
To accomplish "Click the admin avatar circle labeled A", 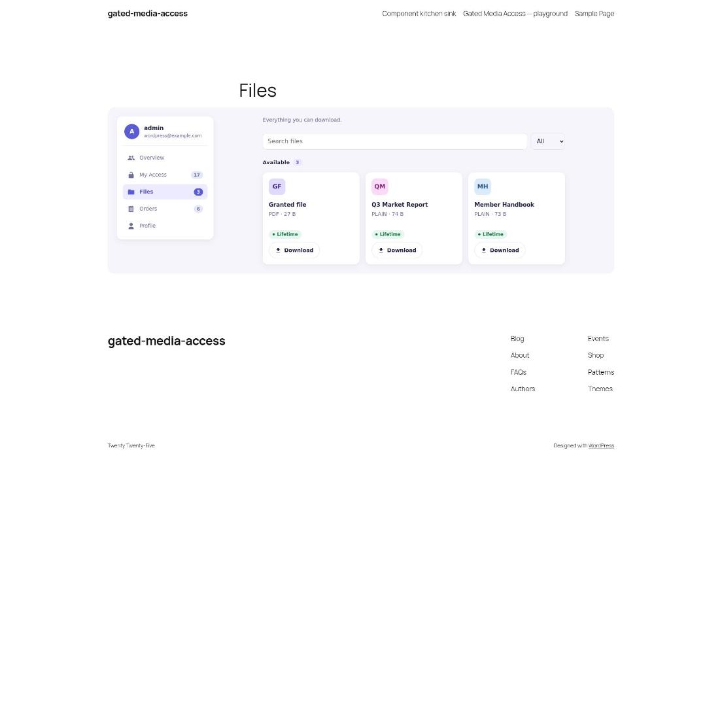I will (132, 131).
